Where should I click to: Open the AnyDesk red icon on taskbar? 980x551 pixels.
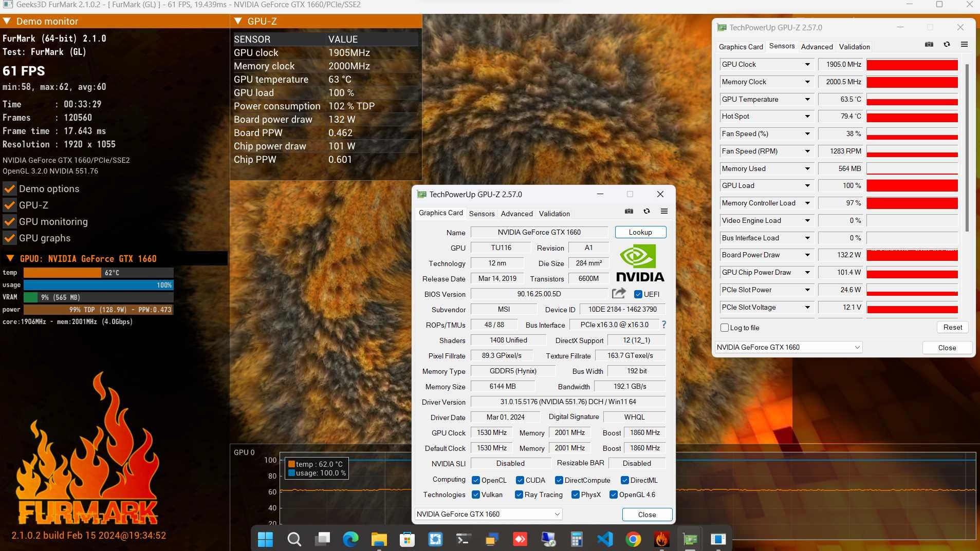[520, 539]
